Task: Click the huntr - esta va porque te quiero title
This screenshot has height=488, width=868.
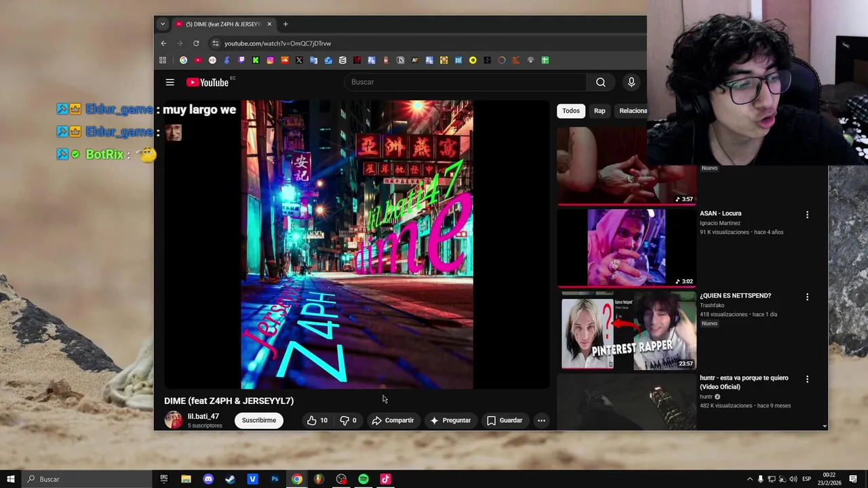Action: click(744, 382)
